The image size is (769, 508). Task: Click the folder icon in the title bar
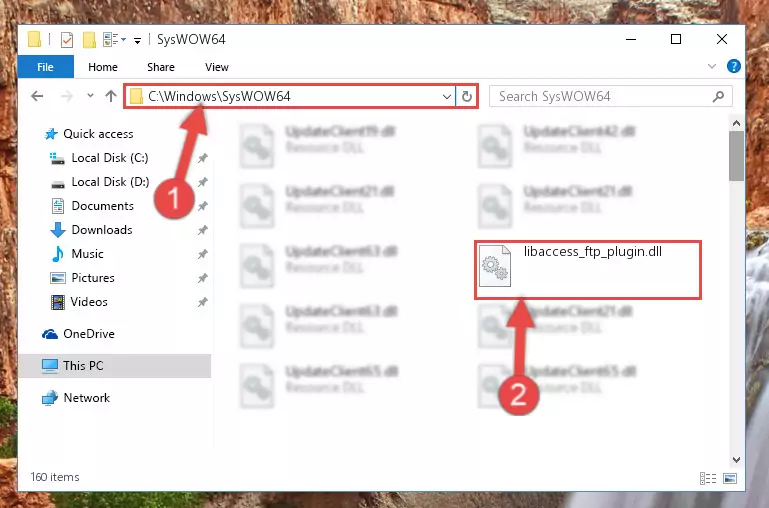[34, 40]
